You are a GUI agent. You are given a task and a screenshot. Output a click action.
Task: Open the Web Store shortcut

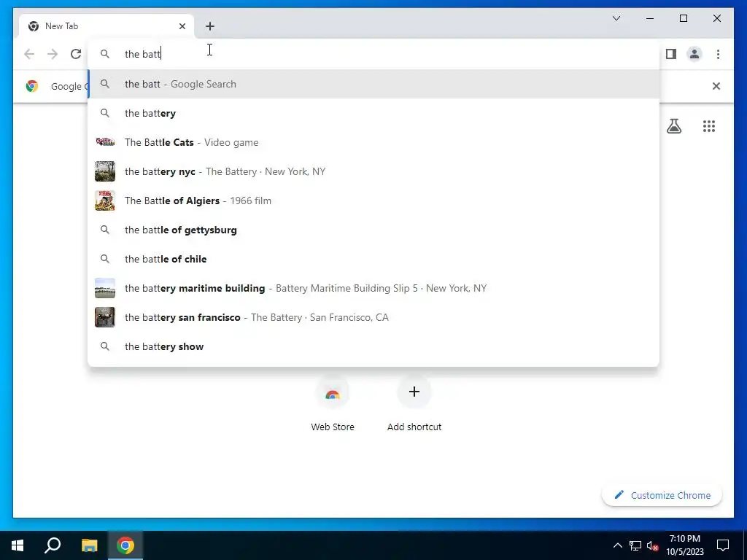tap(333, 404)
